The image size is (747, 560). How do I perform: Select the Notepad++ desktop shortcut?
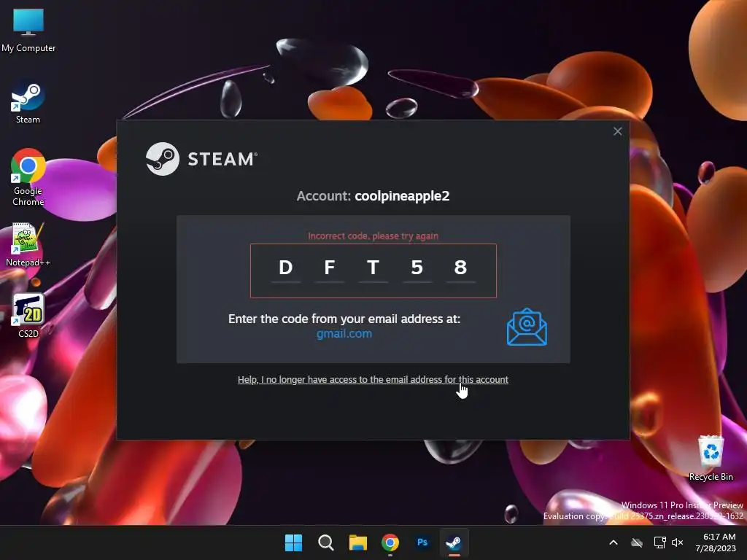28,244
